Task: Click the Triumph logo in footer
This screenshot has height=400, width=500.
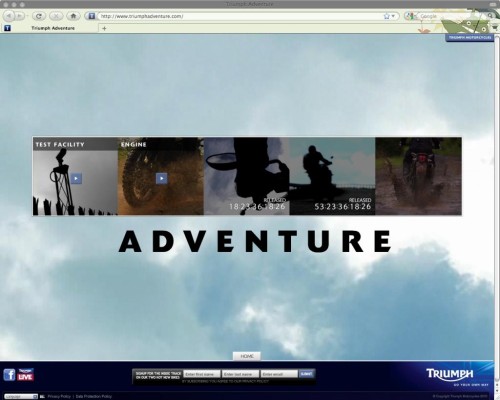Action: pos(449,374)
